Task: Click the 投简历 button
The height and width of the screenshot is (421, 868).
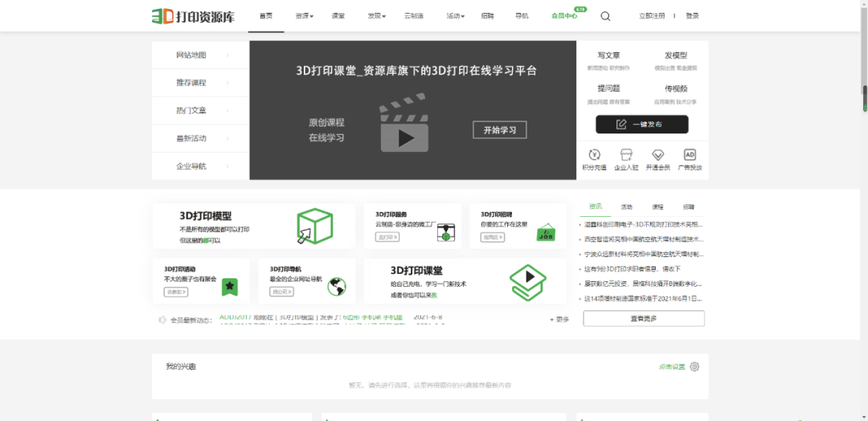Action: coord(493,237)
